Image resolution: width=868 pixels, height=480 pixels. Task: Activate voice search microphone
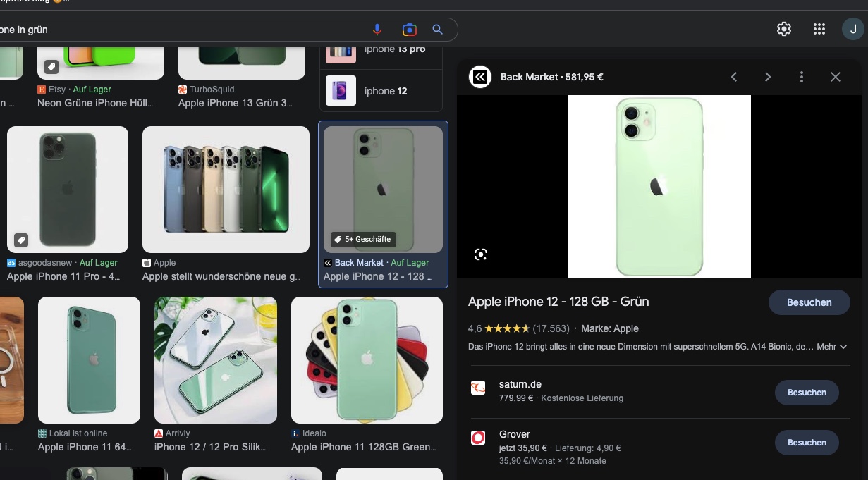[377, 29]
